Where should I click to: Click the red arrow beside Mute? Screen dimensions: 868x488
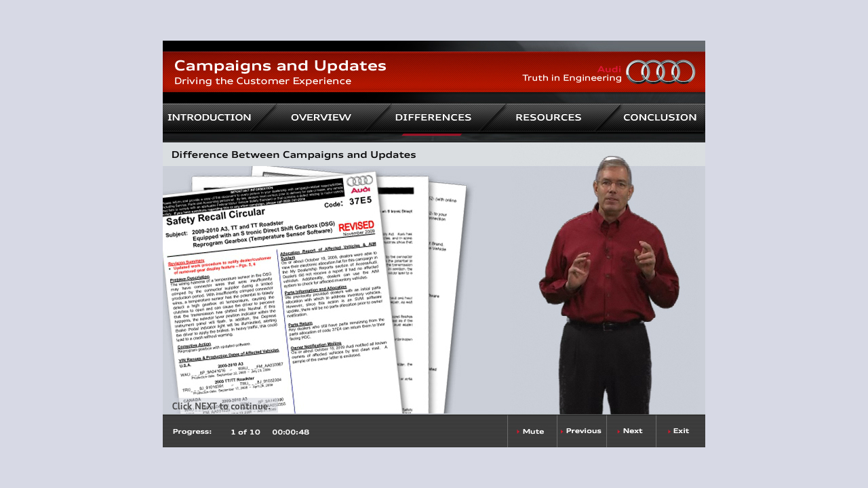pyautogui.click(x=517, y=430)
